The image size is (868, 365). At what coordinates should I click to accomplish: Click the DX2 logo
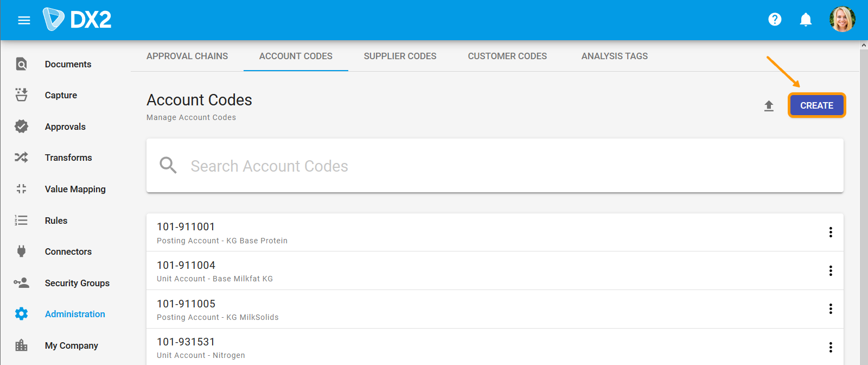[78, 20]
